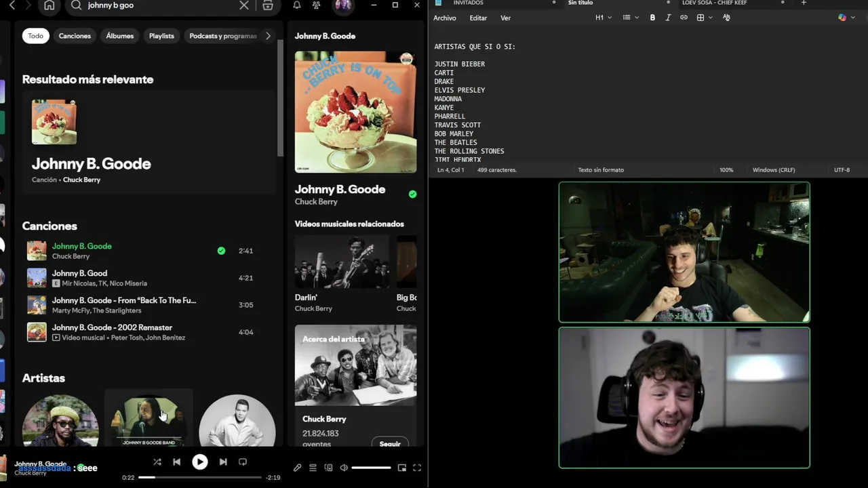Open connect to a device icon
This screenshot has height=488, width=868.
point(328,468)
